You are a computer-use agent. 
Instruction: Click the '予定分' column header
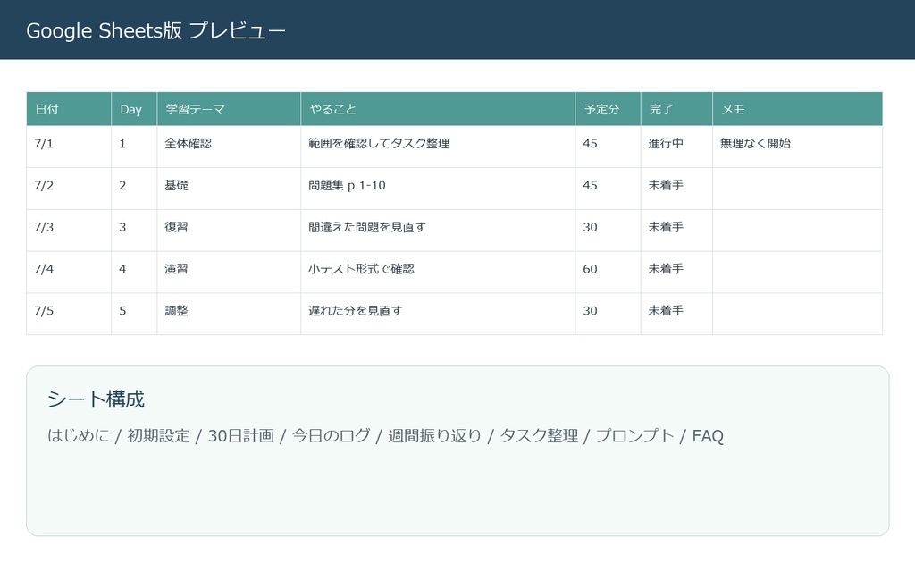(608, 109)
